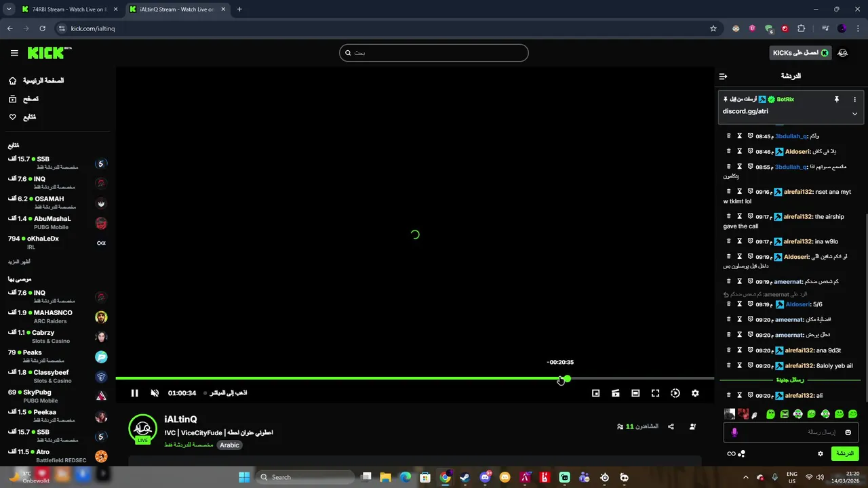This screenshot has height=488, width=868.
Task: Delete alrefai132 'ali' message
Action: tap(729, 395)
